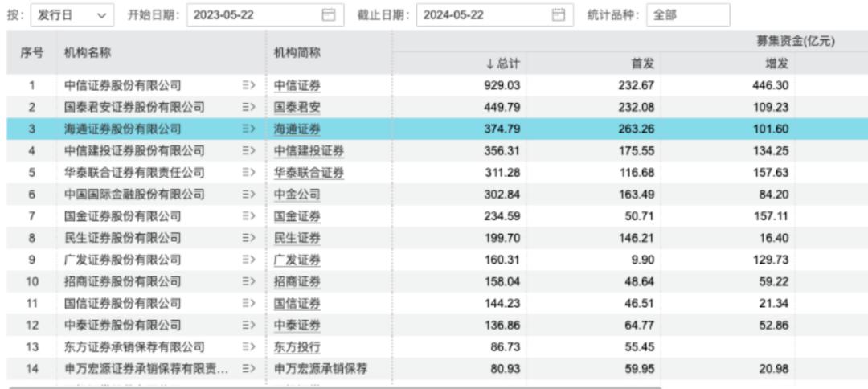The width and height of the screenshot is (868, 389).
Task: Open calendar picker for end date
Action: (x=559, y=15)
